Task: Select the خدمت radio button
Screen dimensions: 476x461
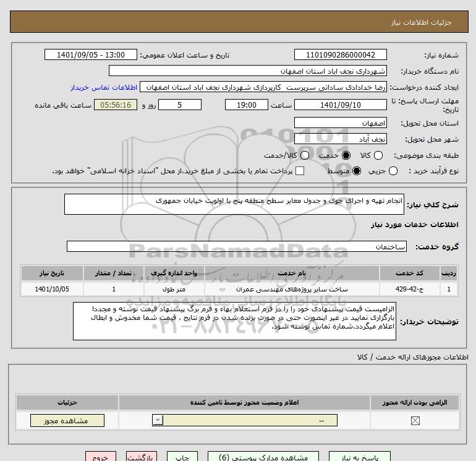Action: tap(346, 155)
